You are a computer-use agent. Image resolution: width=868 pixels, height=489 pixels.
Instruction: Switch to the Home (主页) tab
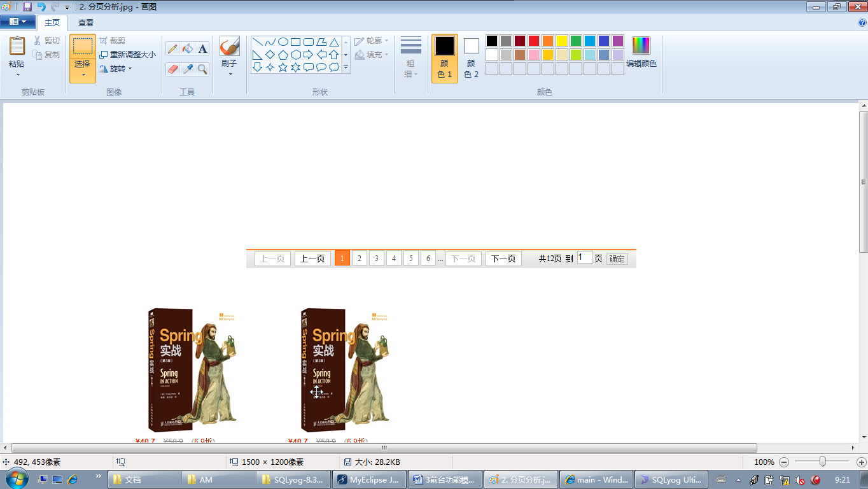[52, 22]
